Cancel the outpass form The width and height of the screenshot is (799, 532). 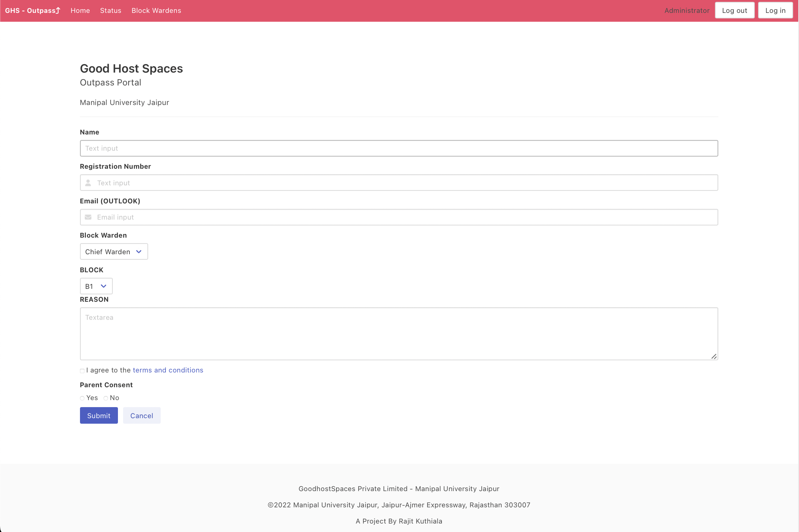(142, 415)
